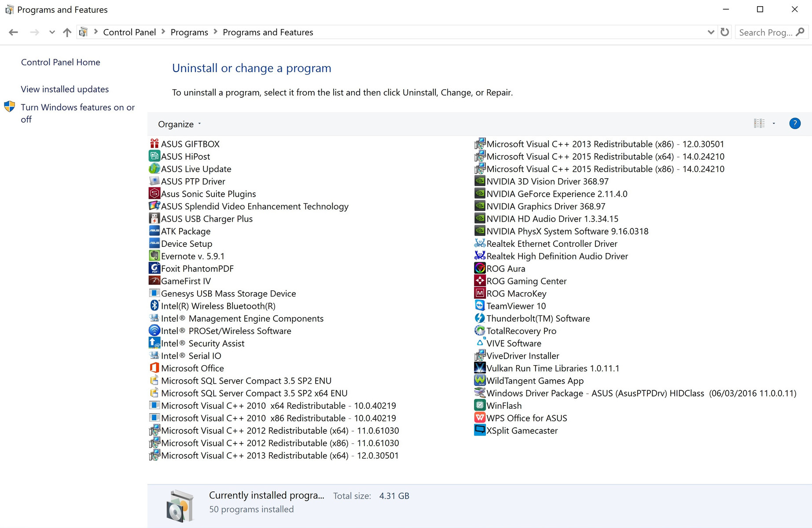The width and height of the screenshot is (812, 528).
Task: Select ViveDriver Installer entry
Action: pyautogui.click(x=517, y=356)
